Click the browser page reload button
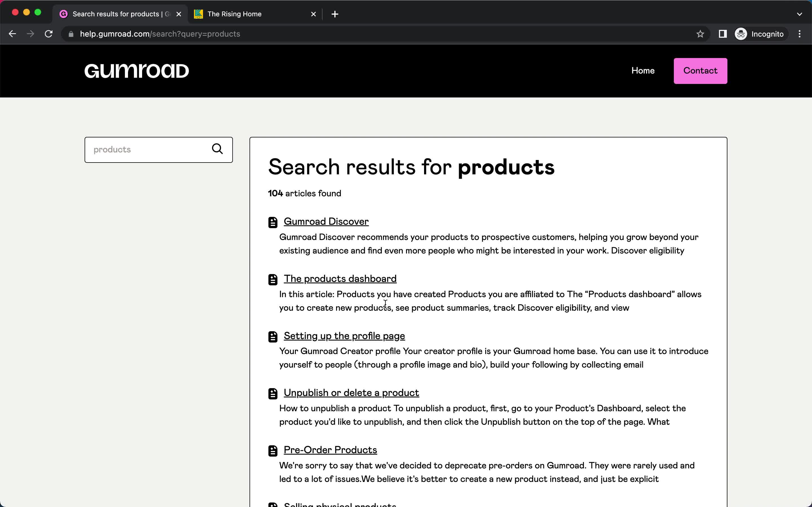 [50, 34]
